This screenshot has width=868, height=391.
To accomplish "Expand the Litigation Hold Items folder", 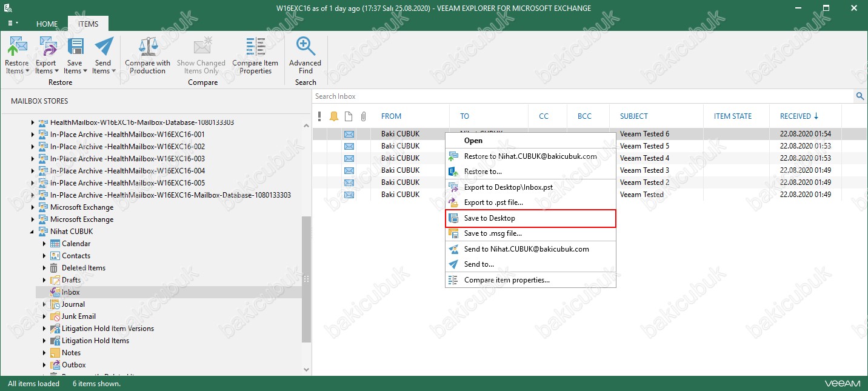I will tap(44, 341).
